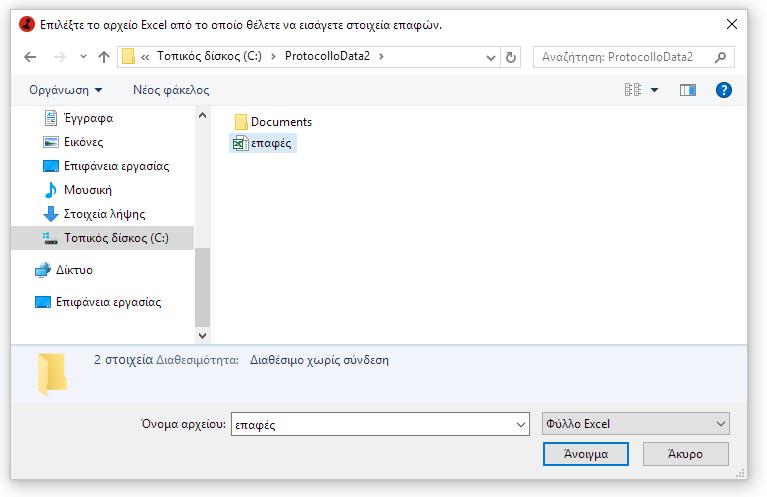Refresh the folder view

pyautogui.click(x=511, y=57)
